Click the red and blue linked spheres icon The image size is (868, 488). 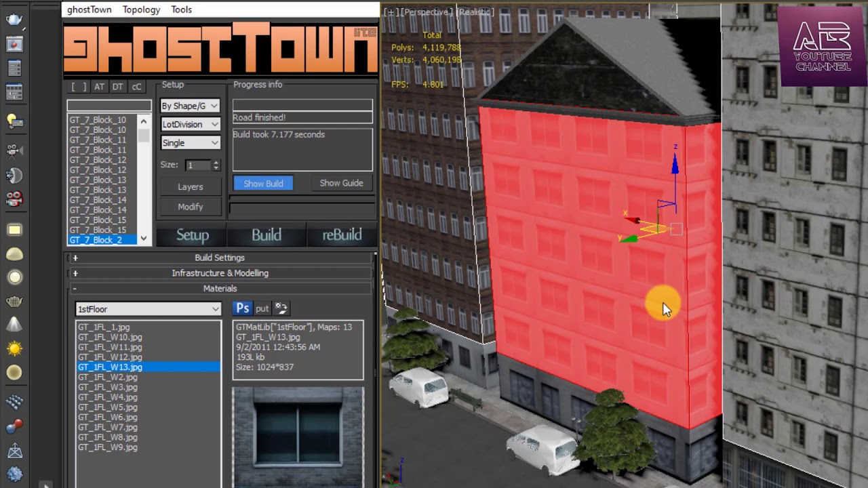pyautogui.click(x=14, y=426)
